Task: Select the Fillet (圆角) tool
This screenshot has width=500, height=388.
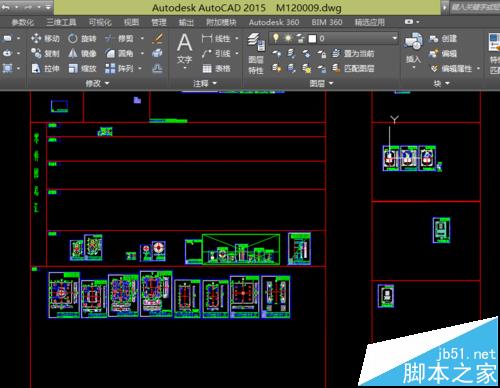Action: (119, 53)
